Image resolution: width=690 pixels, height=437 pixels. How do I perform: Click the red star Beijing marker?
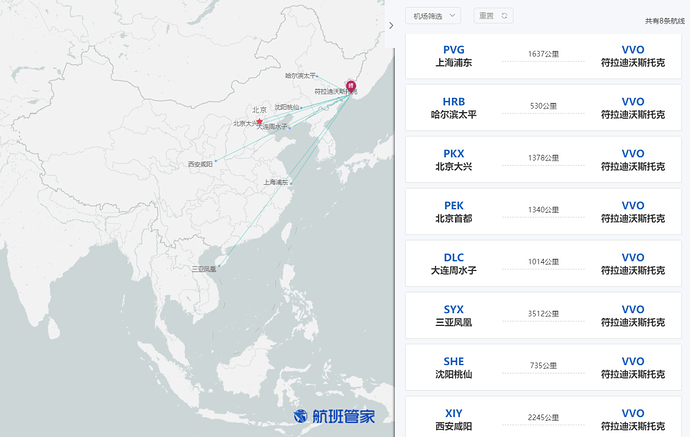[260, 121]
